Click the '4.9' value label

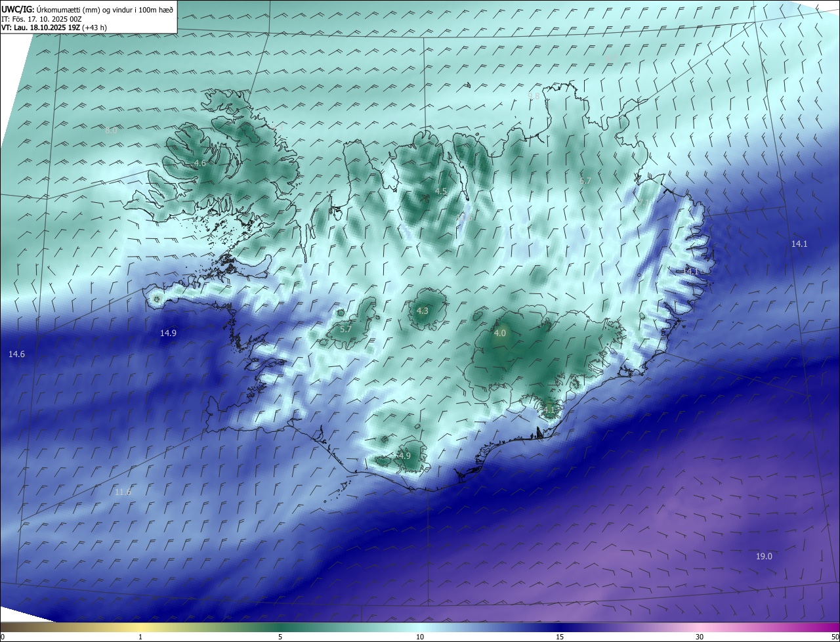click(x=404, y=456)
